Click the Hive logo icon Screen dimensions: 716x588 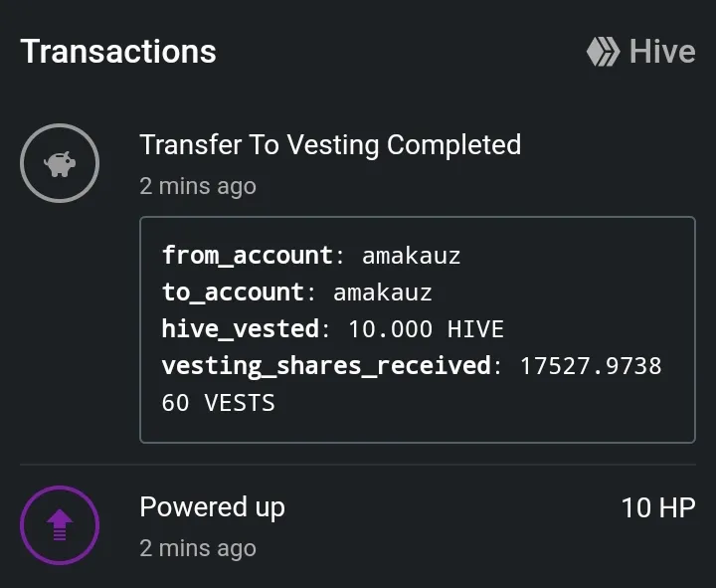pyautogui.click(x=603, y=52)
